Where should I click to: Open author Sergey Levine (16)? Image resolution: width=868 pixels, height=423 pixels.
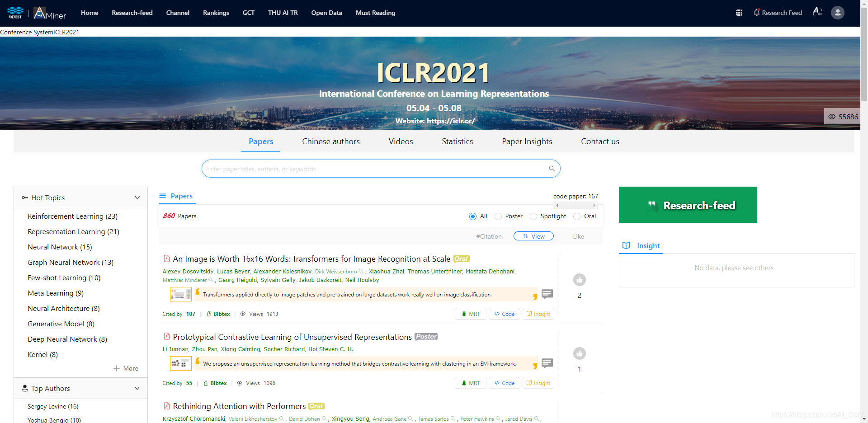(53, 406)
